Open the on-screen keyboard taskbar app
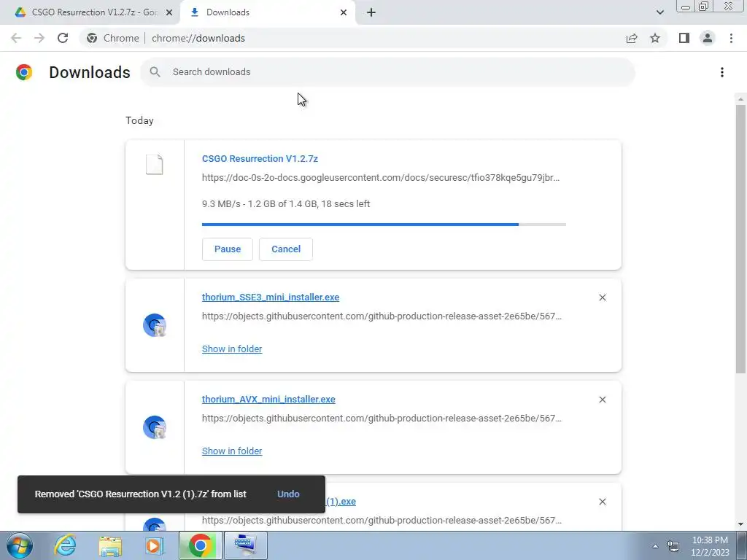The height and width of the screenshot is (560, 747). coord(246,545)
